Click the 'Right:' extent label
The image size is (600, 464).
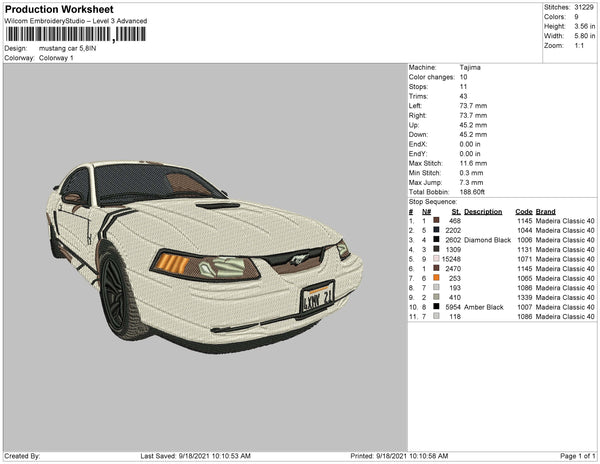point(417,115)
